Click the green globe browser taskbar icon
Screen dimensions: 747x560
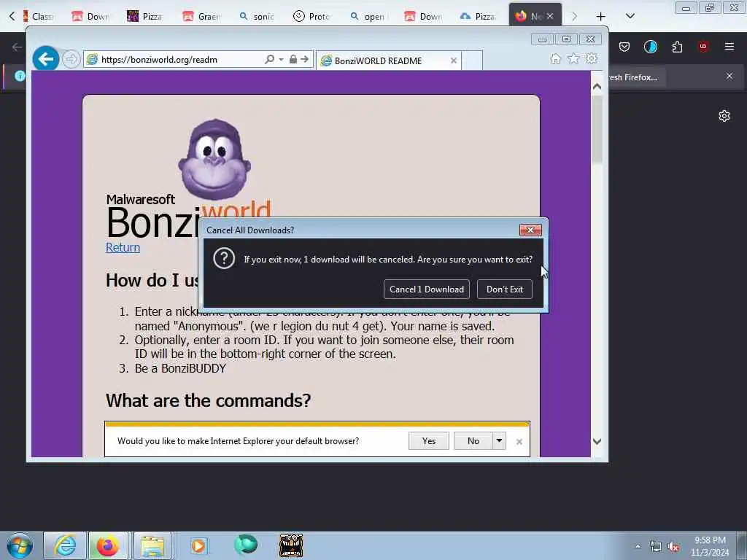pyautogui.click(x=246, y=545)
